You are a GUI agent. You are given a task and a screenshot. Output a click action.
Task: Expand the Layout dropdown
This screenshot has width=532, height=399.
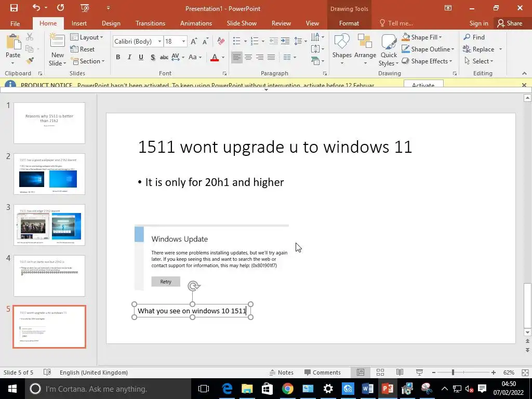(87, 37)
